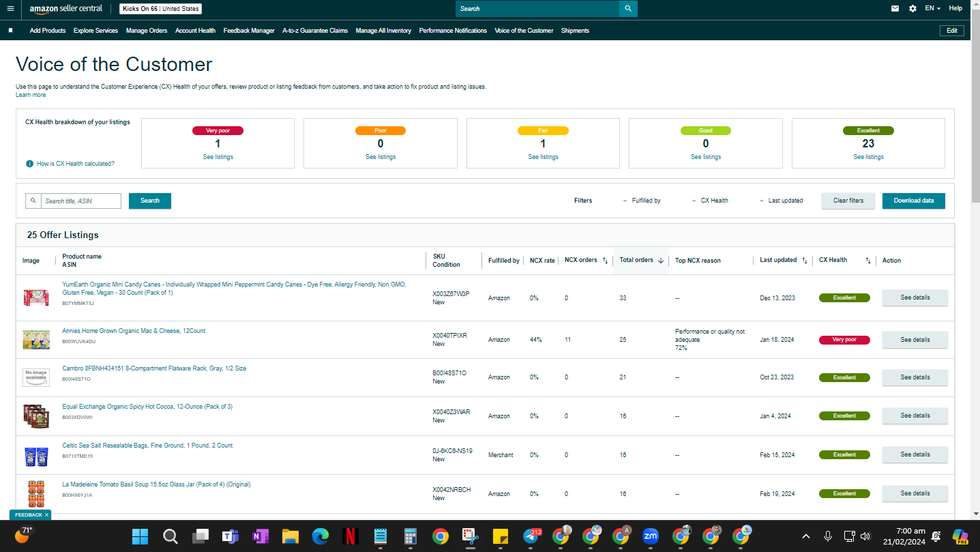Click the search magnifier button in header
The width and height of the screenshot is (980, 552).
[628, 9]
